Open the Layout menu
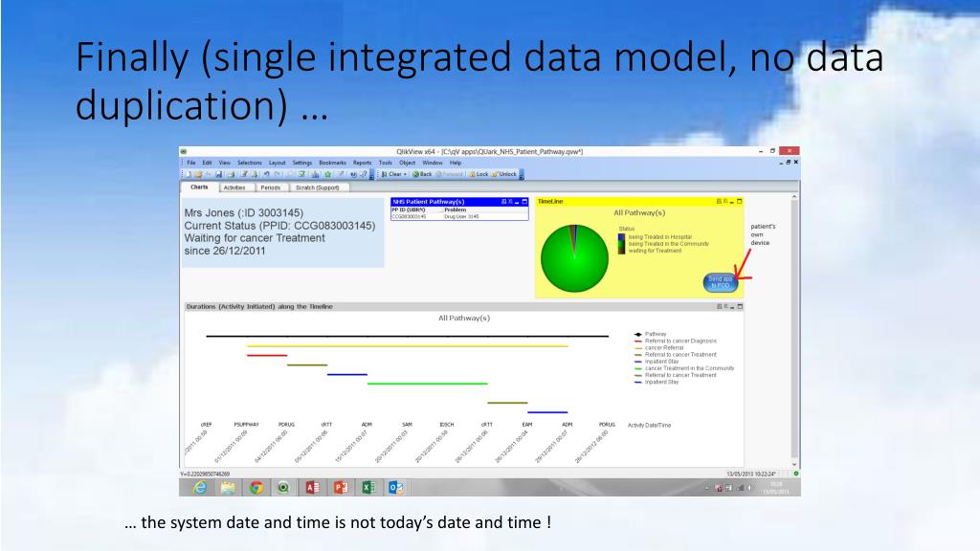Image resolution: width=980 pixels, height=551 pixels. [277, 163]
